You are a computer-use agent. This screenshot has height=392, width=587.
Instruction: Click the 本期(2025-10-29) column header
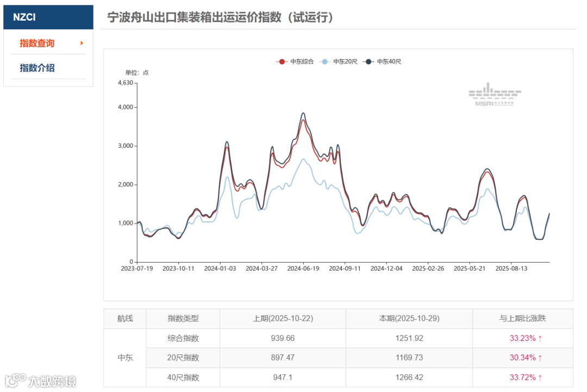coord(409,319)
